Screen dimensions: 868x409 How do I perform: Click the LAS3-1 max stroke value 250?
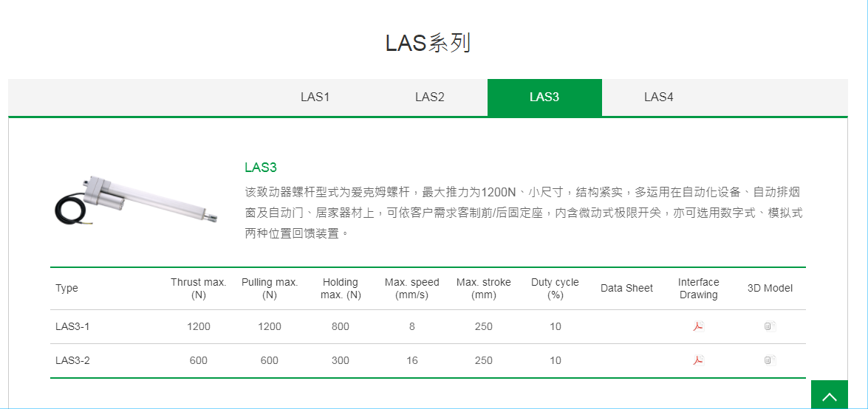point(484,326)
